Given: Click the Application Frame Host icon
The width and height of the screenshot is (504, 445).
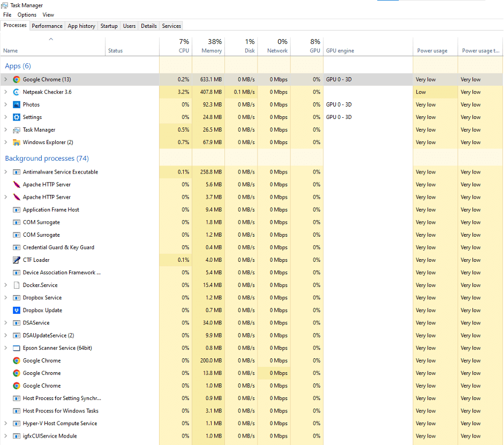Looking at the screenshot, I should tap(17, 210).
